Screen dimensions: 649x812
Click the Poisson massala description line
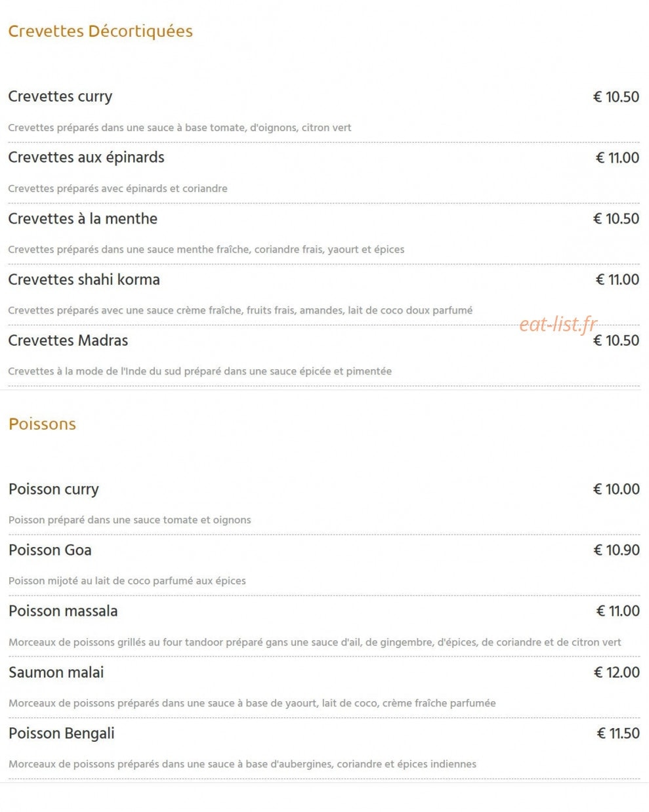pos(315,642)
